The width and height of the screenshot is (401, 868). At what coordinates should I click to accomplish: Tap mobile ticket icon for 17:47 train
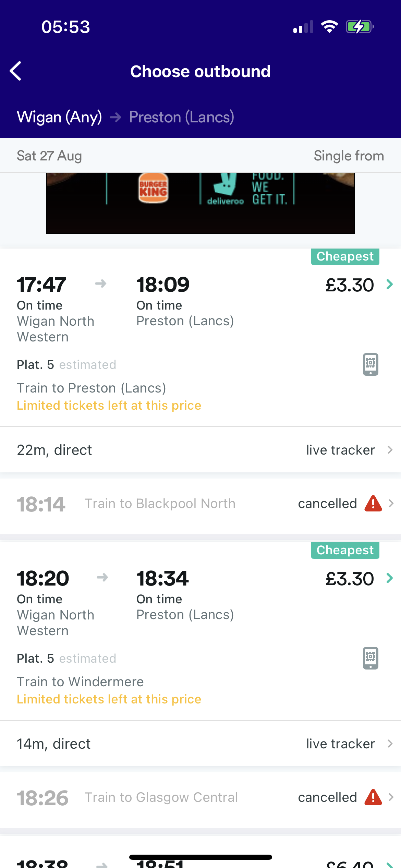[x=370, y=364]
